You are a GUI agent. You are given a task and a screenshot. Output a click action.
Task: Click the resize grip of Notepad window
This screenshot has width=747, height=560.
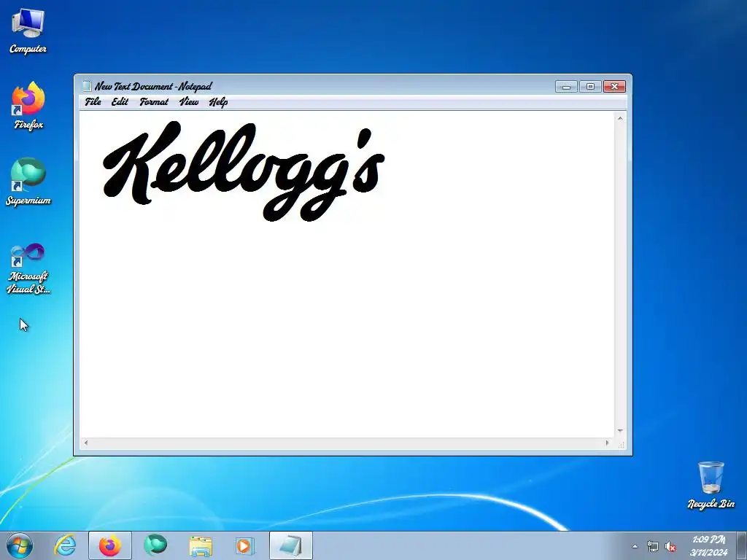(x=622, y=444)
